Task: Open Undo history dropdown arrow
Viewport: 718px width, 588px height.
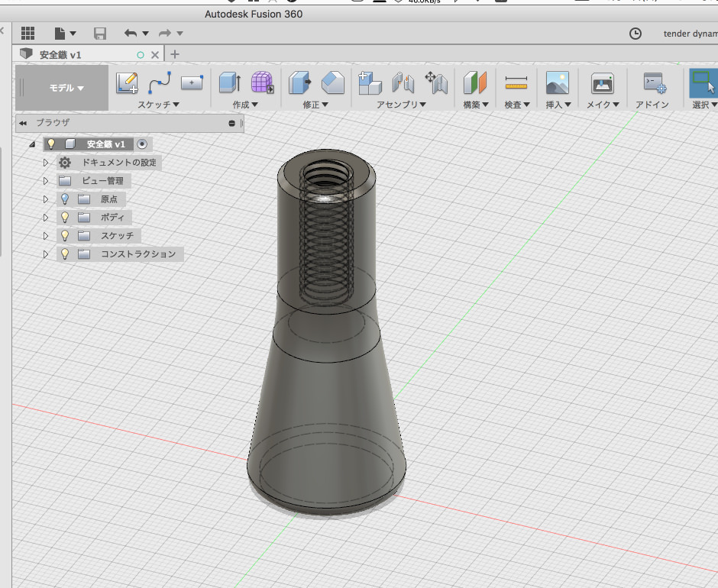Action: click(145, 34)
